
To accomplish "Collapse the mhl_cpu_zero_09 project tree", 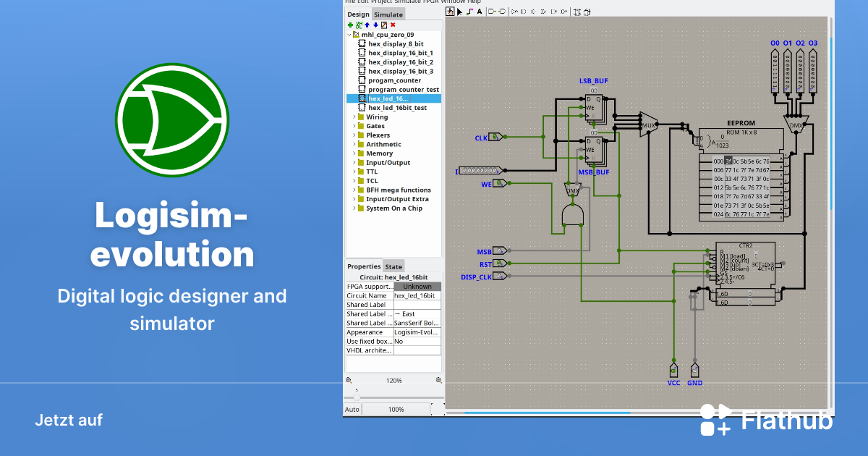I will point(351,34).
